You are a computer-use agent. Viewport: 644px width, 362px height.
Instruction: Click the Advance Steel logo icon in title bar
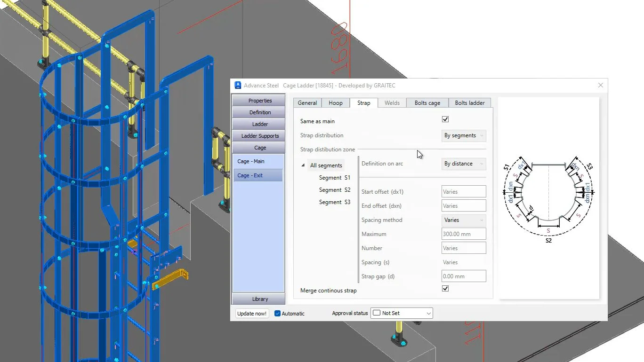pos(238,85)
